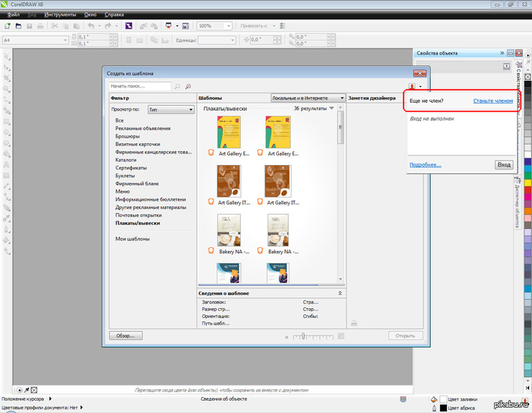Click the green swatch in color palette
Image resolution: width=532 pixels, height=413 pixels.
[x=528, y=176]
